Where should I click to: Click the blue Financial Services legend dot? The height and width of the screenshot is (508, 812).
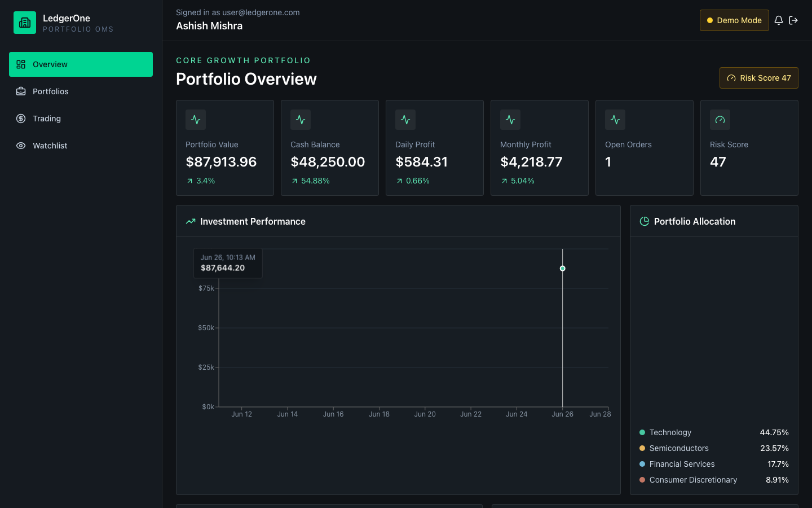[x=642, y=464]
